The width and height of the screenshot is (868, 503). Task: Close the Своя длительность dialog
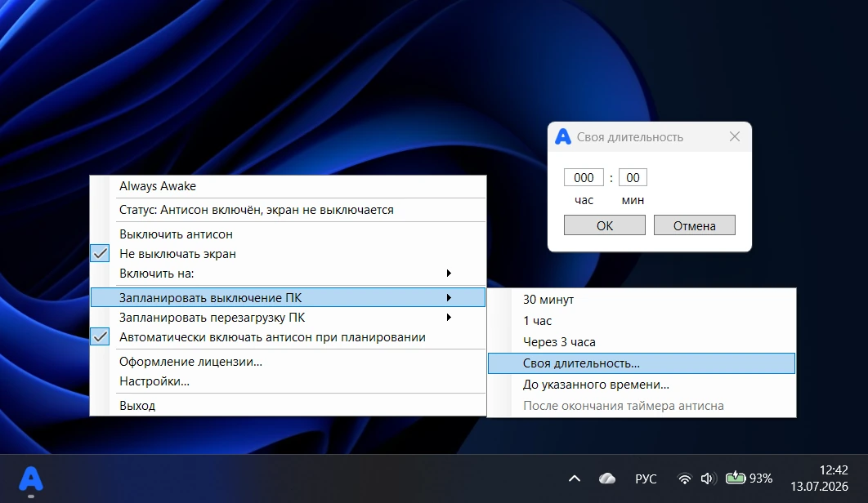click(x=735, y=136)
